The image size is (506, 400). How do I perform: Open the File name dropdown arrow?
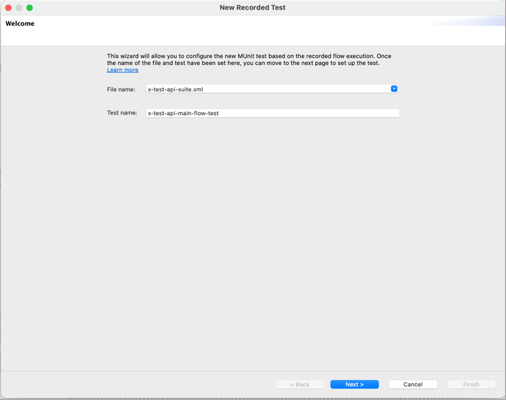point(394,89)
